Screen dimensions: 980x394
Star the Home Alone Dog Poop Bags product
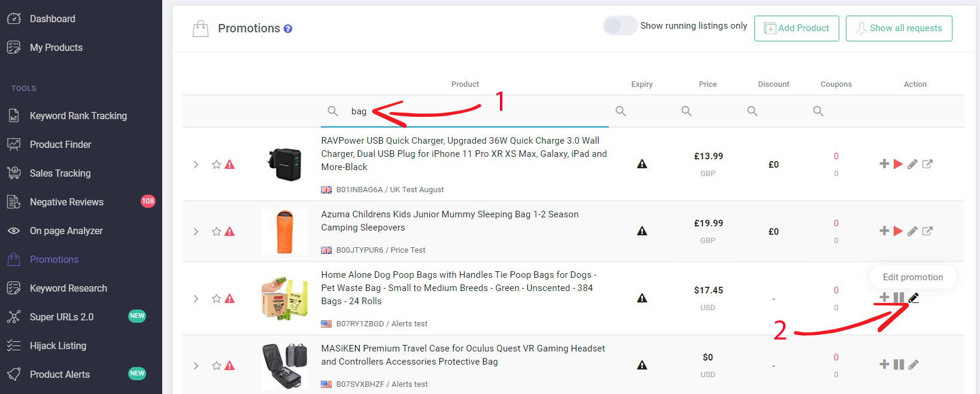[217, 298]
